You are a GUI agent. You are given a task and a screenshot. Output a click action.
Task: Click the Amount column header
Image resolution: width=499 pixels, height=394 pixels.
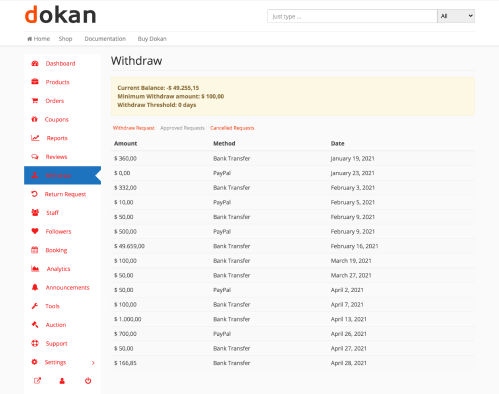tap(125, 143)
